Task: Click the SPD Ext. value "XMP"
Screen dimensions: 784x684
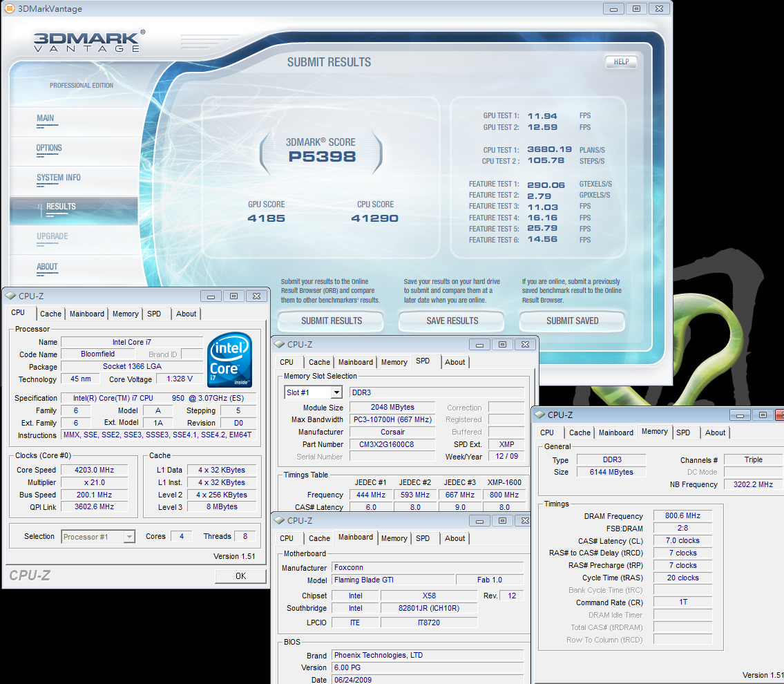Action: pyautogui.click(x=506, y=444)
